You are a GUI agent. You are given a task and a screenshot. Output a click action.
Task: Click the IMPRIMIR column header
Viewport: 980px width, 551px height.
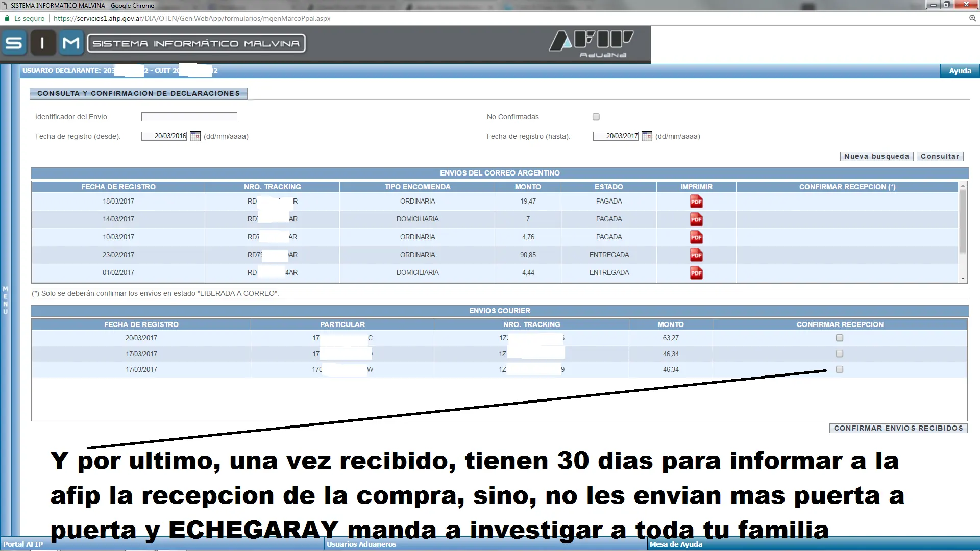(696, 187)
